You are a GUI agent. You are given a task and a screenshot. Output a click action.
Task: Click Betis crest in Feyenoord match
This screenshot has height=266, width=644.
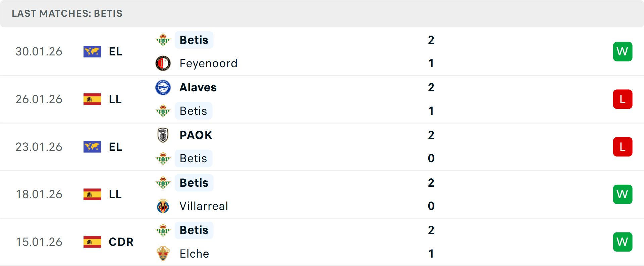(x=163, y=40)
